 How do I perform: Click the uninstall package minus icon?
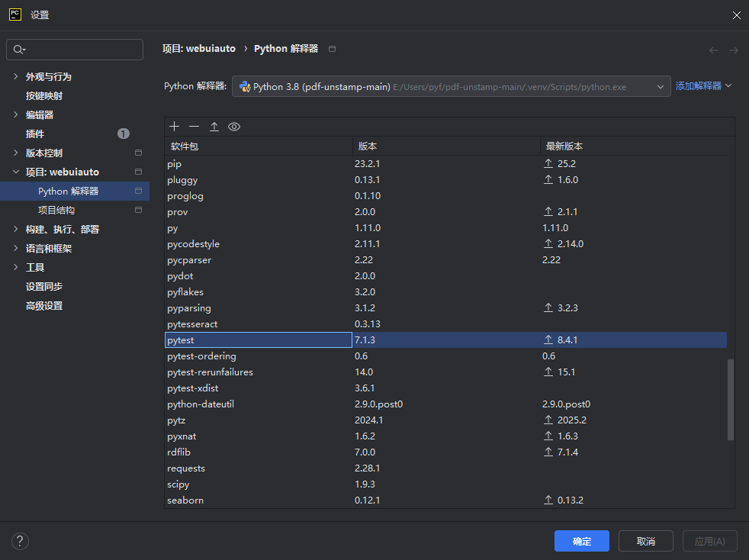(194, 127)
